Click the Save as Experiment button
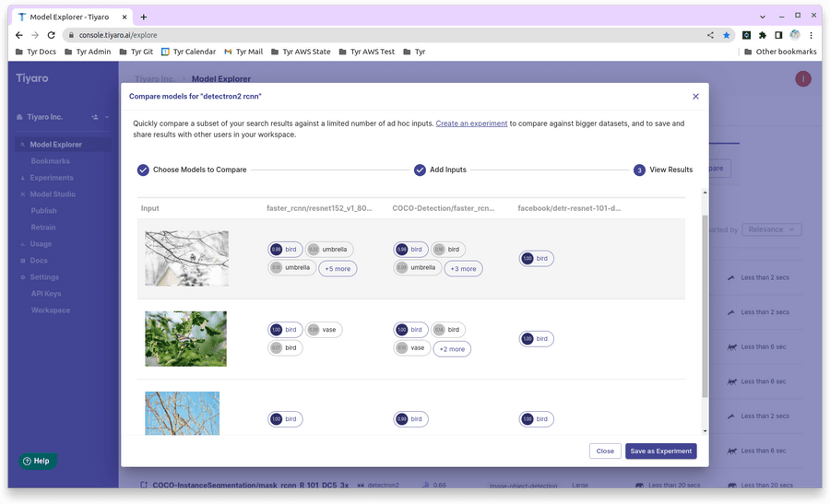 pyautogui.click(x=660, y=451)
